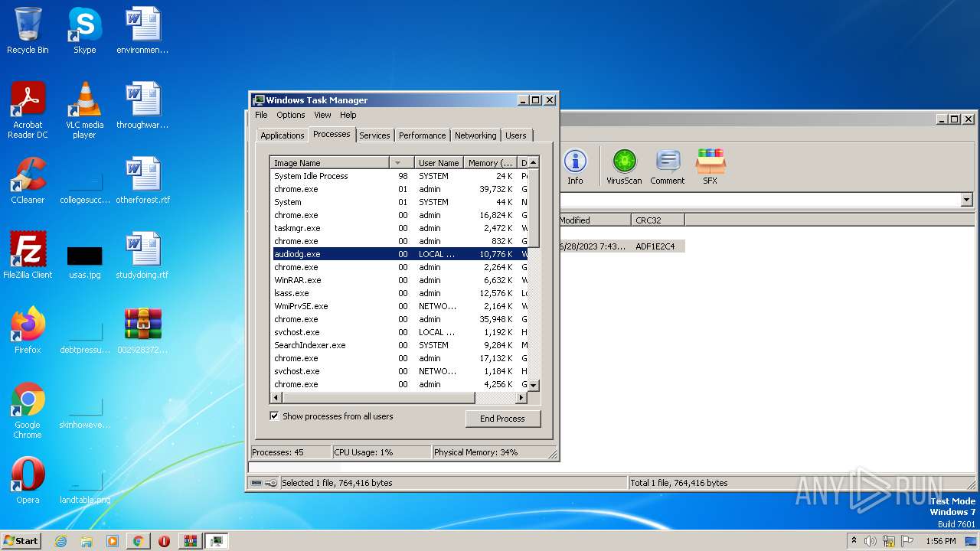Image resolution: width=980 pixels, height=551 pixels.
Task: Run VirusScan in the WinRAR toolbar
Action: 624,167
